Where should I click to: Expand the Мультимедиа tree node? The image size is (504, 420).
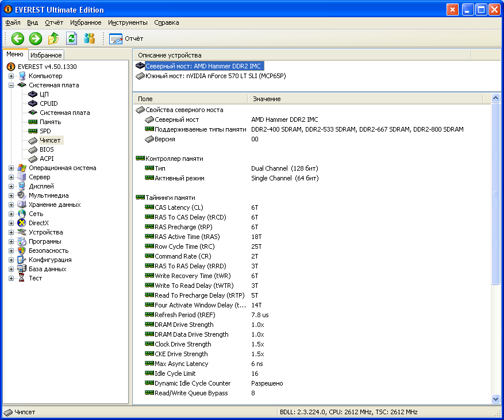tap(11, 195)
